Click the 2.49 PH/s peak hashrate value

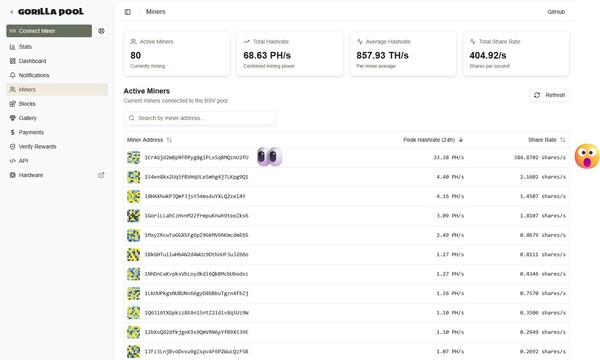(450, 235)
